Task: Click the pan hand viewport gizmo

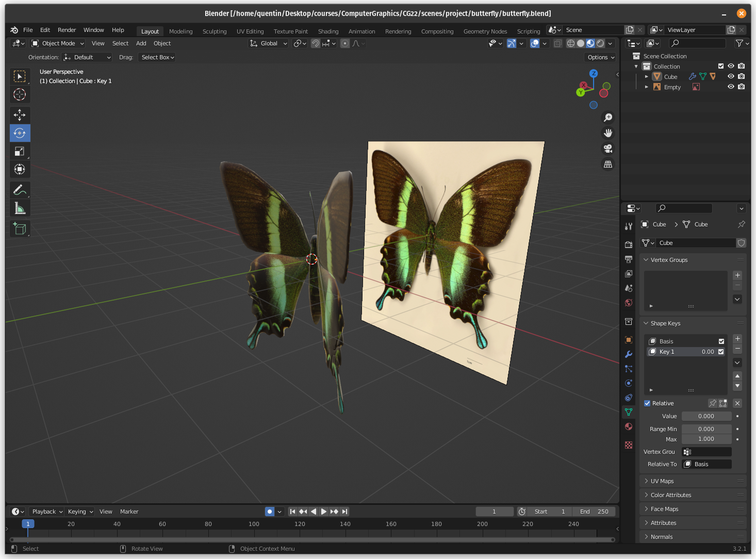Action: [x=608, y=133]
